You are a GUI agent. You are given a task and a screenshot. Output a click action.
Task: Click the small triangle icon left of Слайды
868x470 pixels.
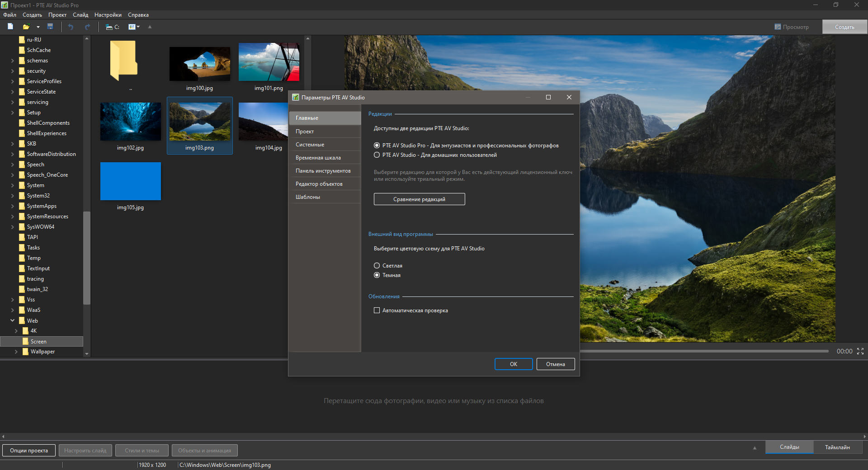(754, 448)
